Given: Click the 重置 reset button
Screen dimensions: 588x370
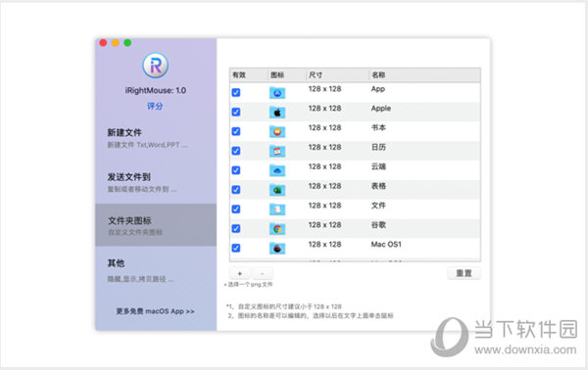Looking at the screenshot, I should pos(464,273).
